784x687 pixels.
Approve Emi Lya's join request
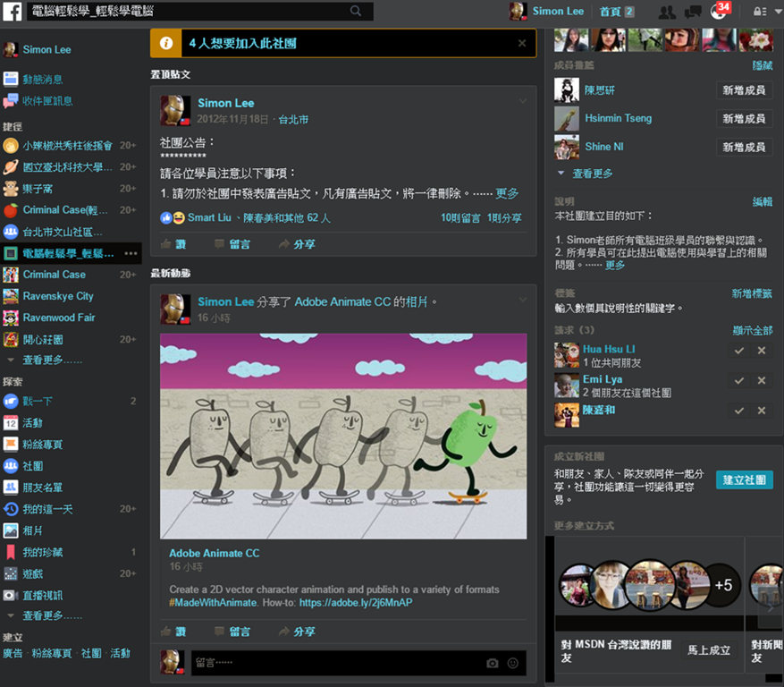click(x=738, y=381)
